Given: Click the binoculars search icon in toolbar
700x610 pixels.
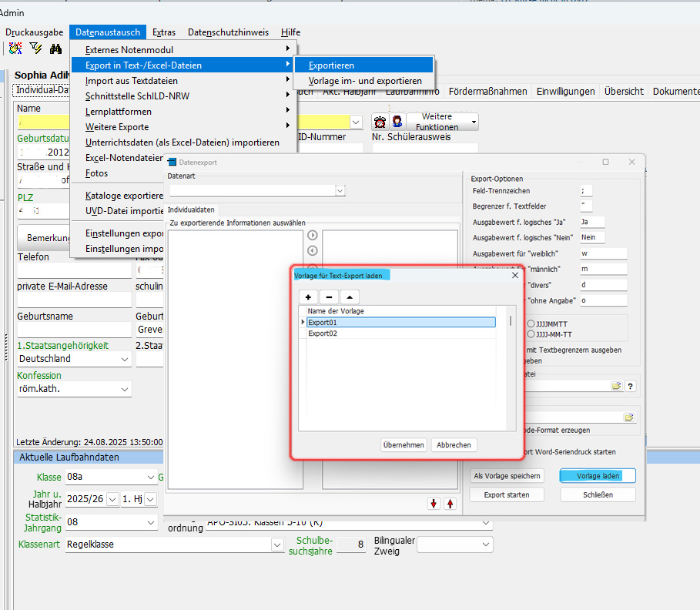Looking at the screenshot, I should tap(55, 49).
